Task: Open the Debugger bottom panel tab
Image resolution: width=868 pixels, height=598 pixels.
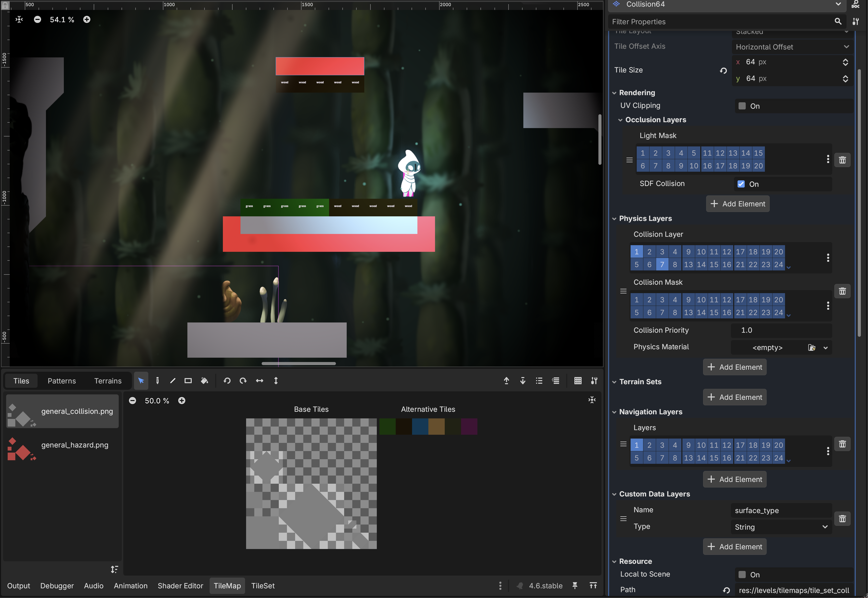Action: click(x=57, y=586)
